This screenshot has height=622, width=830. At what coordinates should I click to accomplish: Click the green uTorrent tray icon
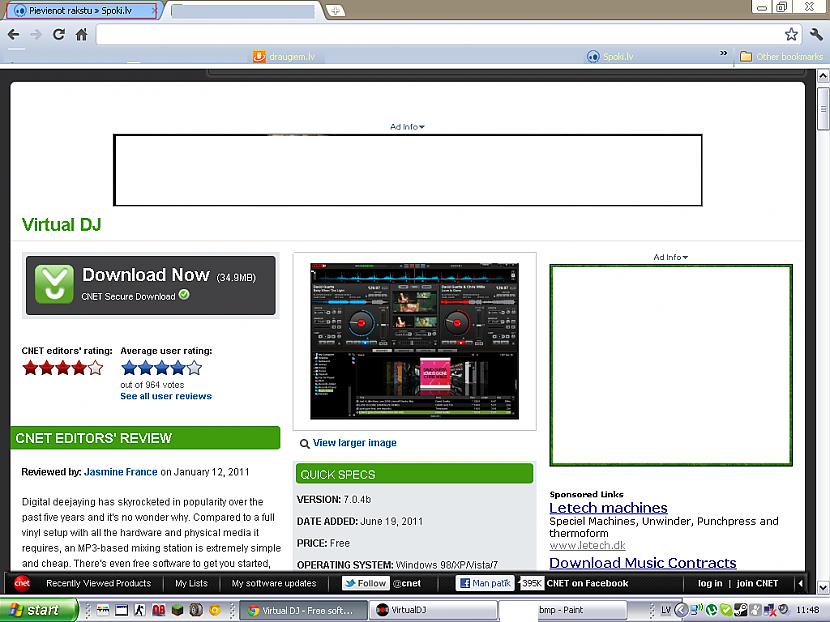click(x=711, y=610)
